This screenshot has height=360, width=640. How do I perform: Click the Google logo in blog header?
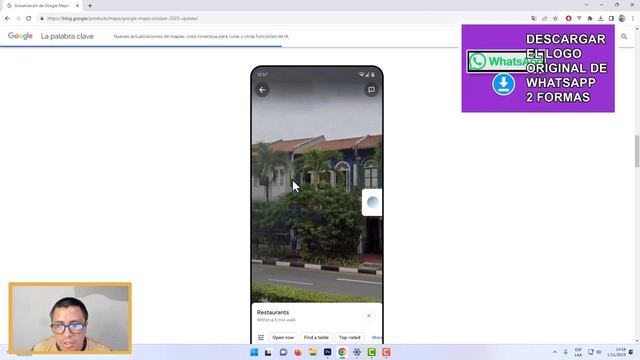[x=20, y=36]
